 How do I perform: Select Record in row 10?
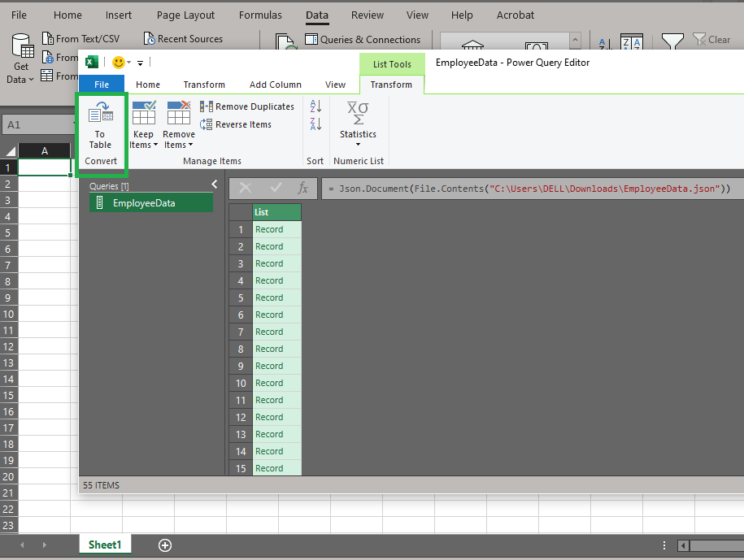point(276,383)
